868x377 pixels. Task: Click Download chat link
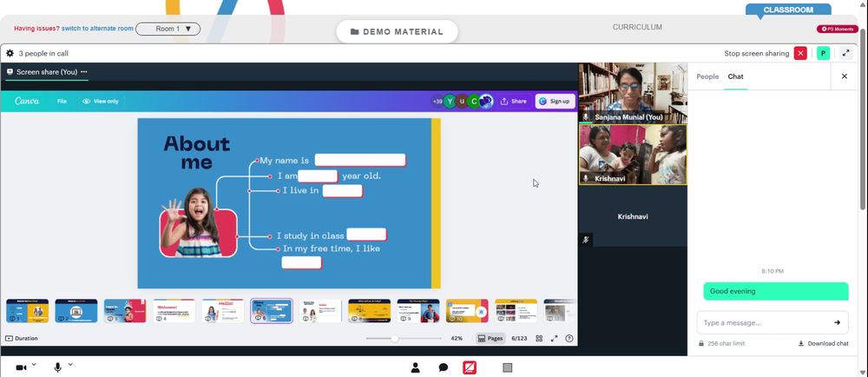click(823, 343)
